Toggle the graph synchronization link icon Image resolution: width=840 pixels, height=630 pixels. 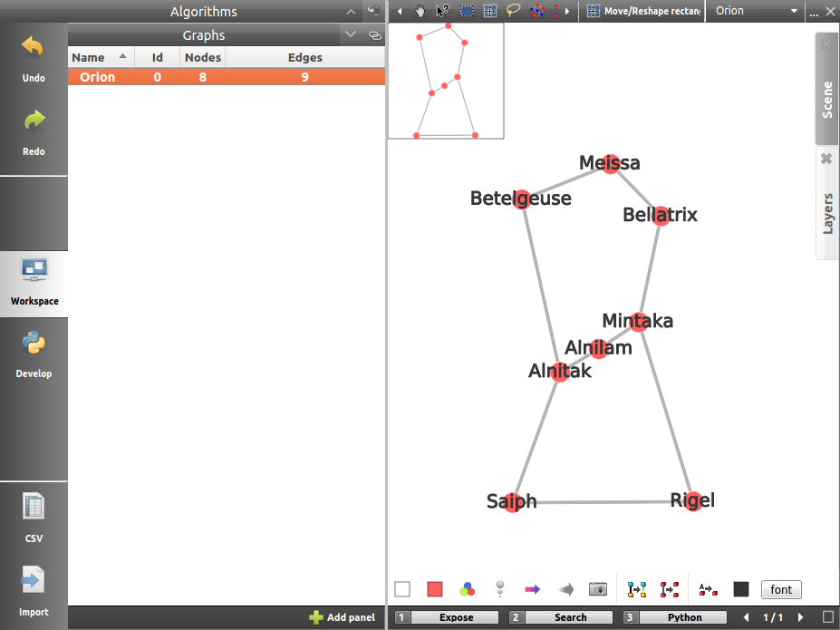(x=375, y=35)
